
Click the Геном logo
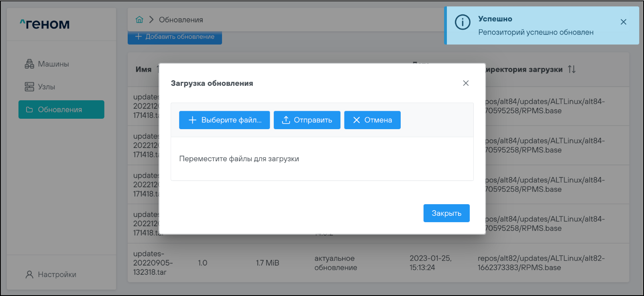[x=45, y=24]
